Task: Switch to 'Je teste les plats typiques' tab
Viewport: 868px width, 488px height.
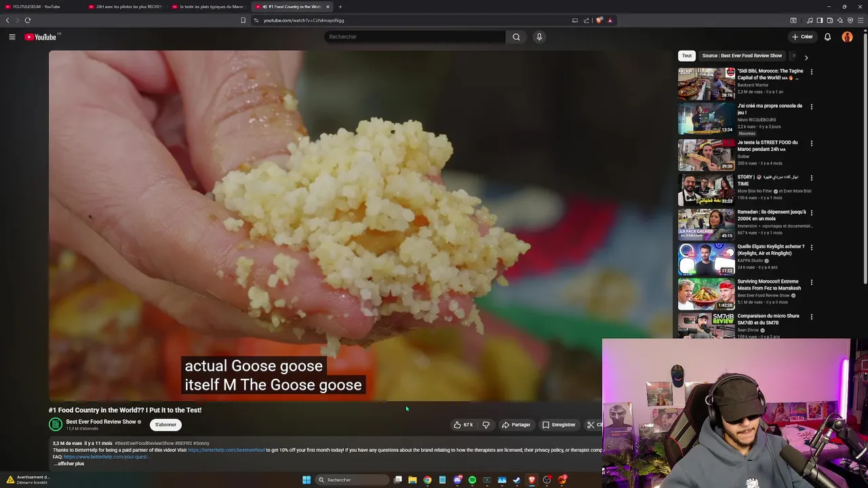Action: click(x=209, y=7)
